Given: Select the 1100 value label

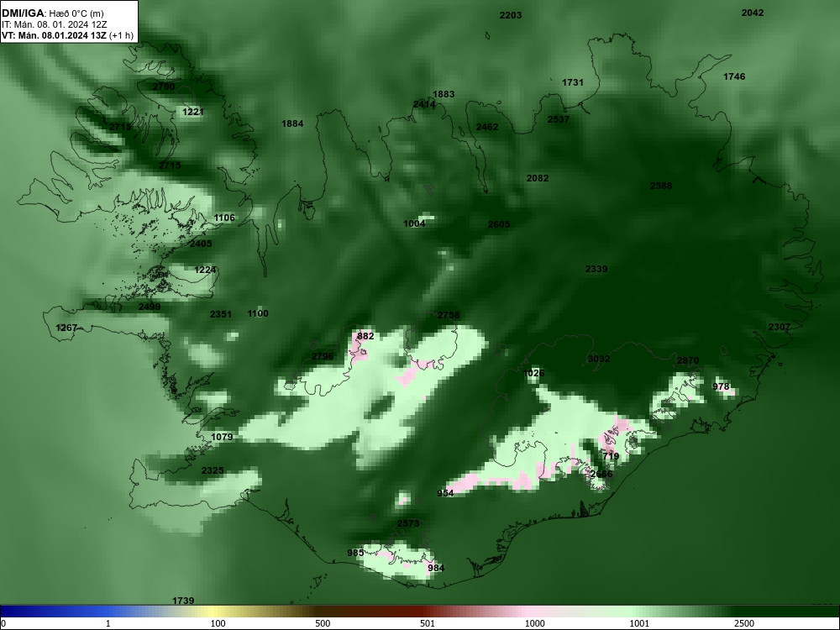Looking at the screenshot, I should (258, 313).
